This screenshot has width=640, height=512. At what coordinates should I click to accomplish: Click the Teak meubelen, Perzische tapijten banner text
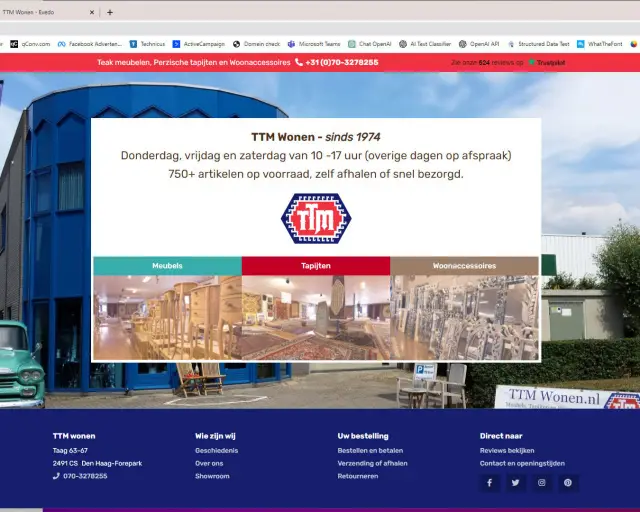194,62
